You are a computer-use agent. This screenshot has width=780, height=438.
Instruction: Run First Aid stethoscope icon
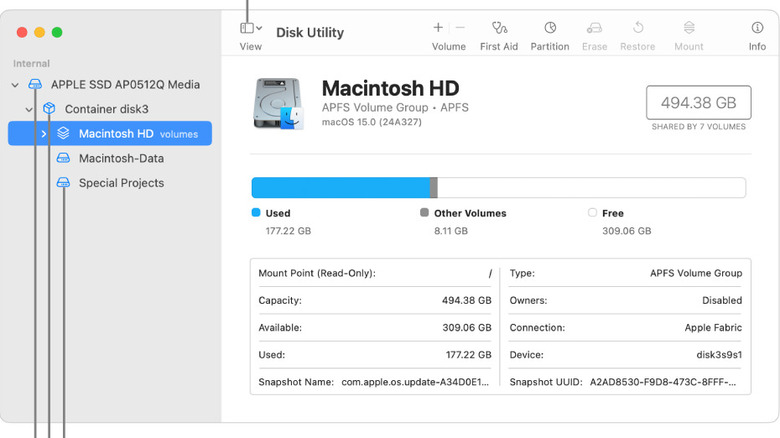tap(499, 27)
